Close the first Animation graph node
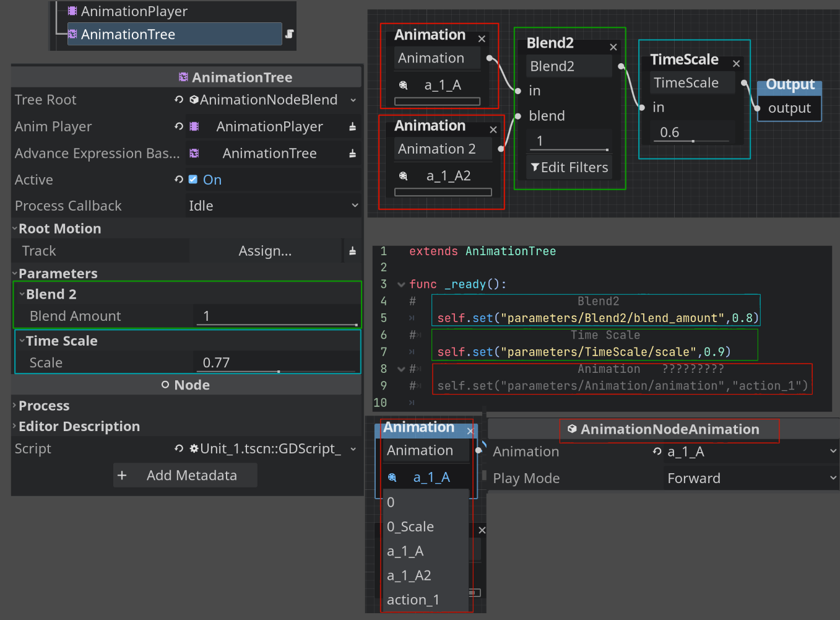The height and width of the screenshot is (620, 840). point(482,39)
